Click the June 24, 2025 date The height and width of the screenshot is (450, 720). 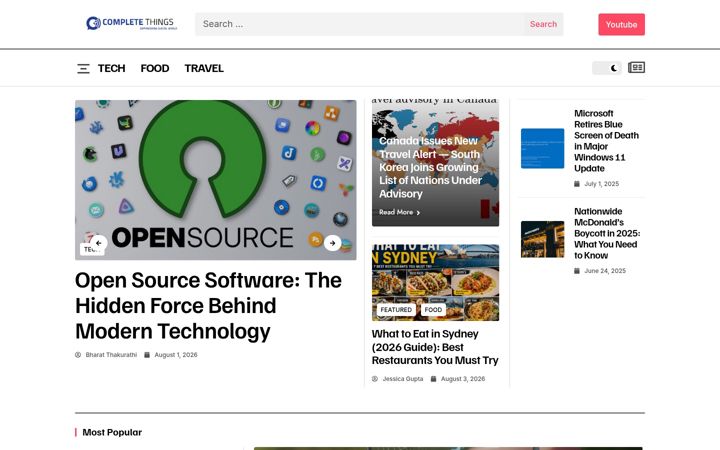coord(605,271)
